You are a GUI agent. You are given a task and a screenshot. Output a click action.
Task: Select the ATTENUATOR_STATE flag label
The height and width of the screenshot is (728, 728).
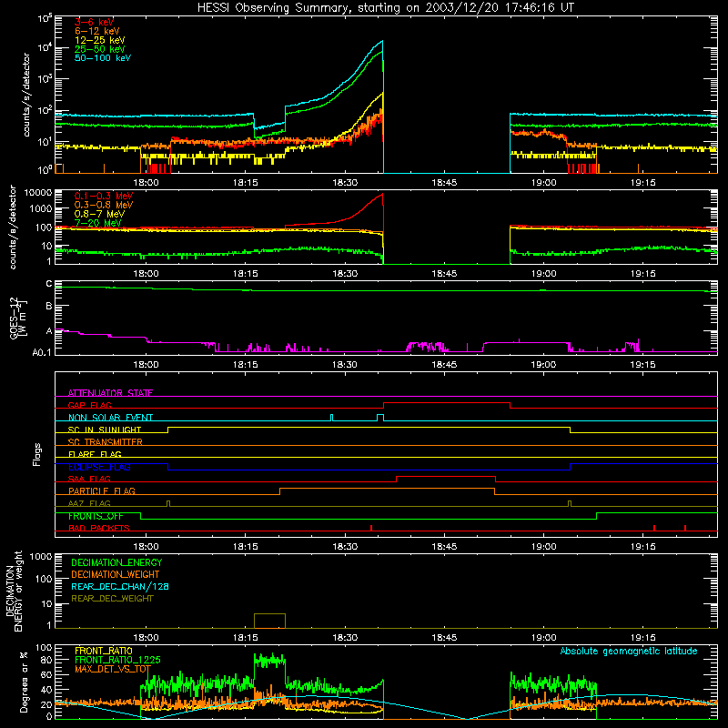pos(110,393)
